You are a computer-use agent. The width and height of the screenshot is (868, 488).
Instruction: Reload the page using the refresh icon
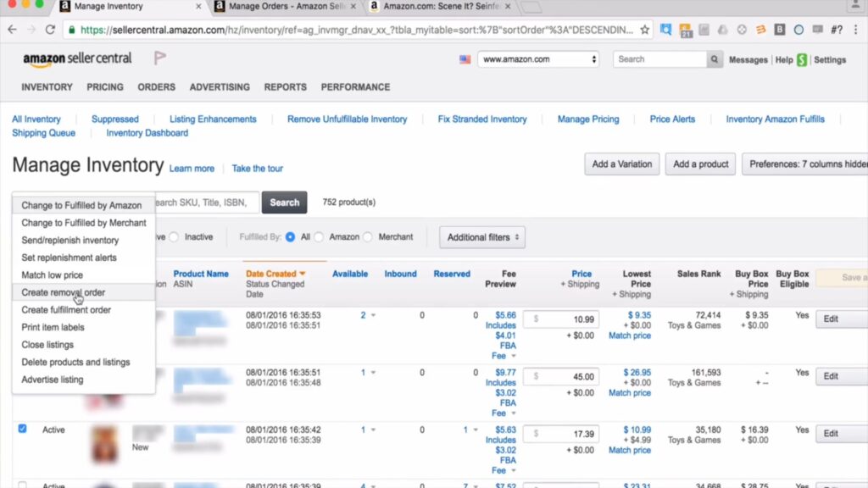coord(51,30)
